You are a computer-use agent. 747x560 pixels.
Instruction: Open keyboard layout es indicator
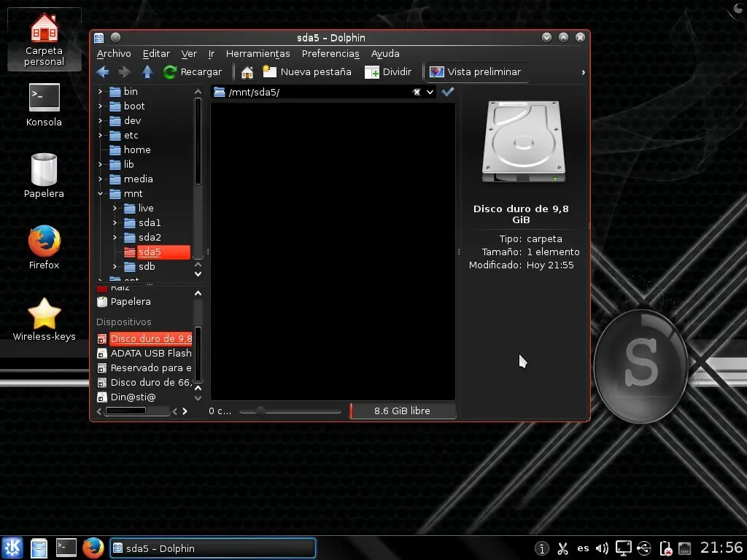[x=583, y=548]
